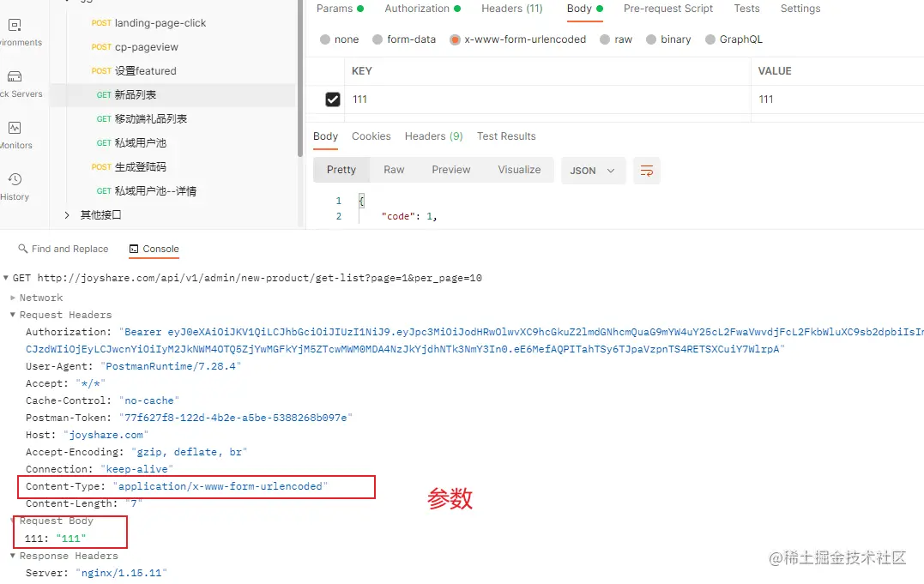Open the GET 私域用户池--详情 request
Viewport: 924px width, 584px height.
point(146,191)
